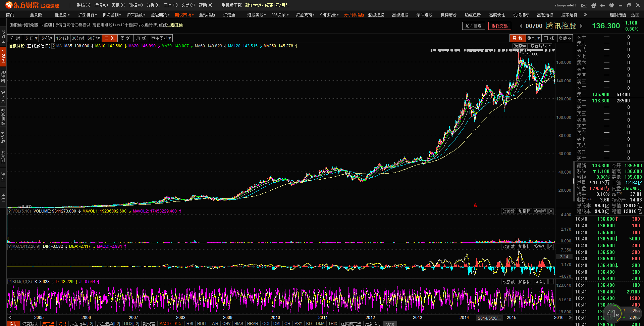Close the KDJ indicator panel

pyautogui.click(x=551, y=282)
